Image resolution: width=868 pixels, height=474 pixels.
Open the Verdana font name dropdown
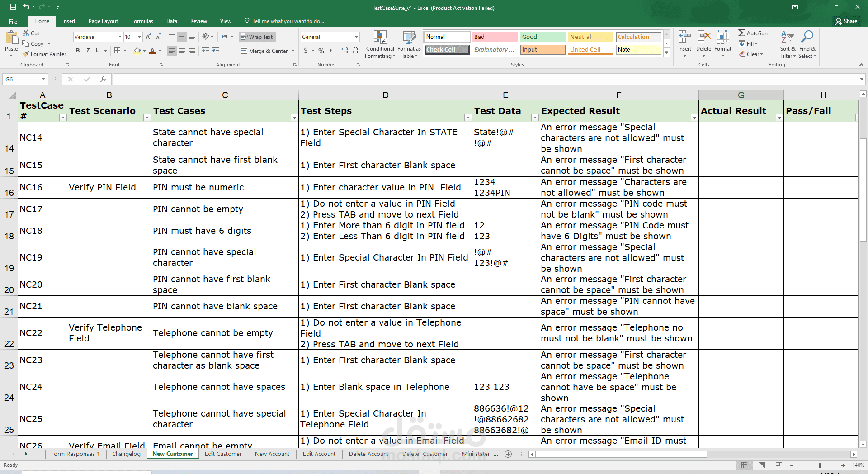coord(120,37)
